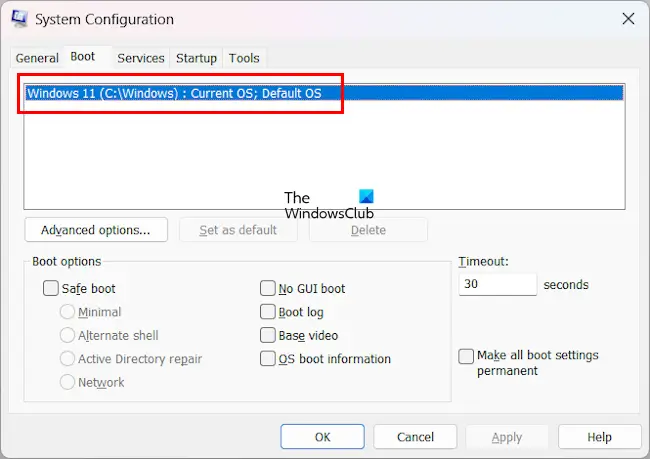650x459 pixels.
Task: Click the Apply button
Action: click(507, 437)
